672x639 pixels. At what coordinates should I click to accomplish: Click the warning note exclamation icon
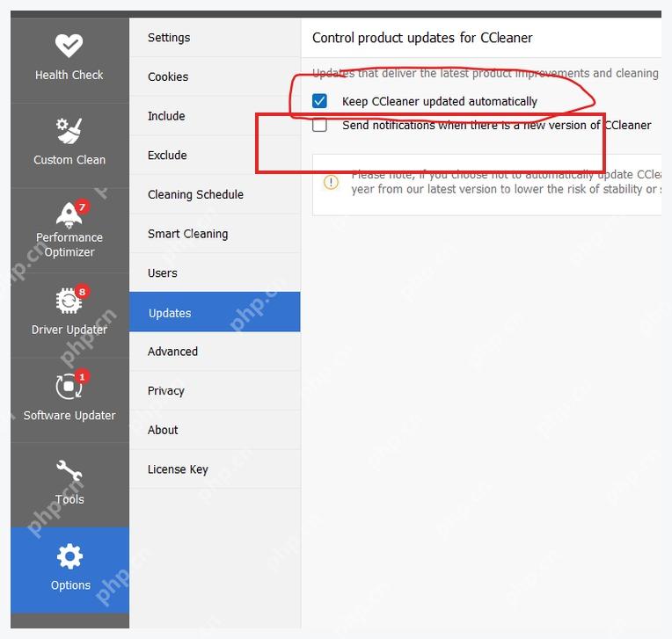(331, 182)
